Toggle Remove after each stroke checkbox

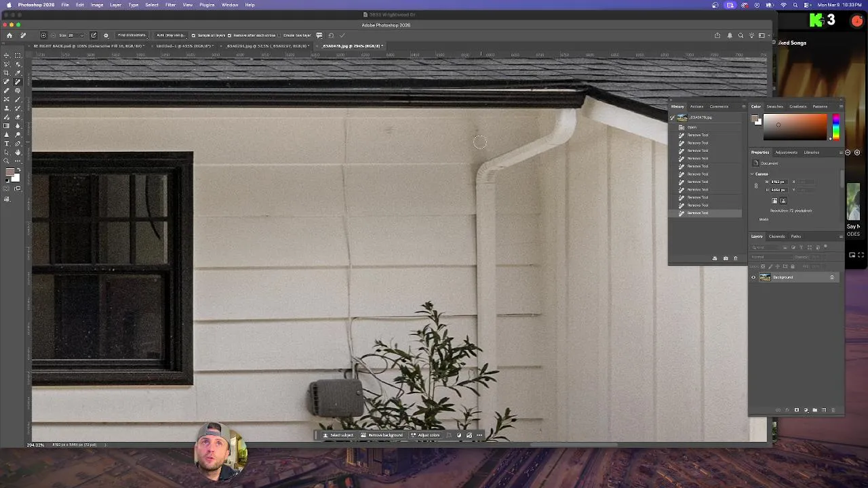229,35
